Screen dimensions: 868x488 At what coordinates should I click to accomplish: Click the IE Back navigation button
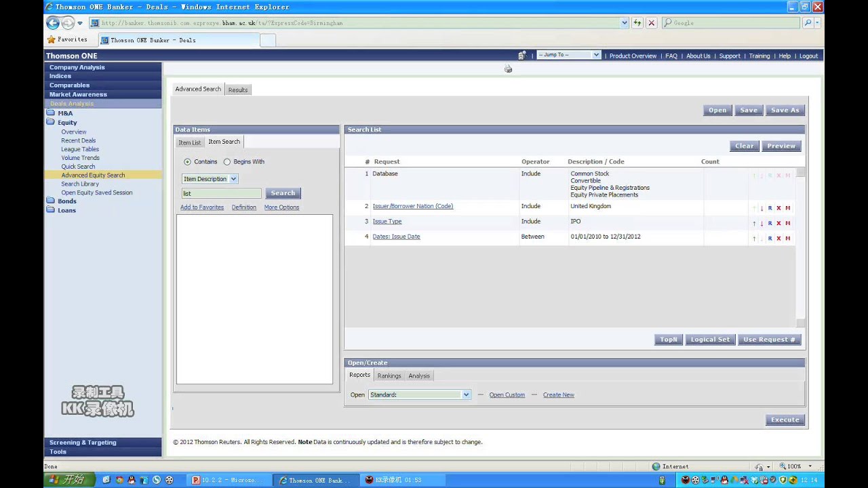pyautogui.click(x=52, y=23)
